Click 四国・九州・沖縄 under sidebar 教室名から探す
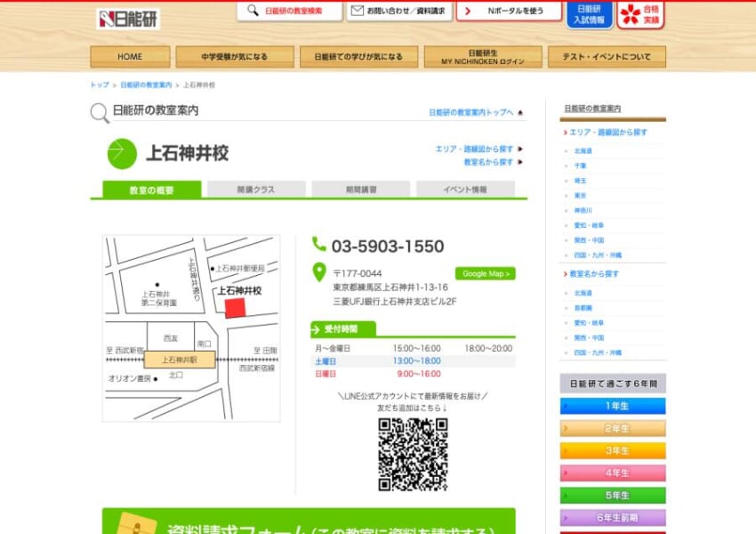This screenshot has height=534, width=756. (x=598, y=353)
